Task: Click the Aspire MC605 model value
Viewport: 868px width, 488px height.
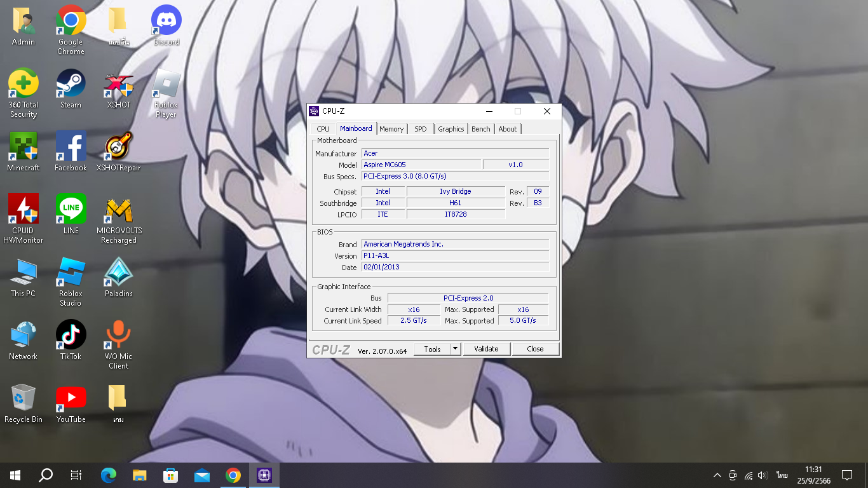Action: [421, 165]
